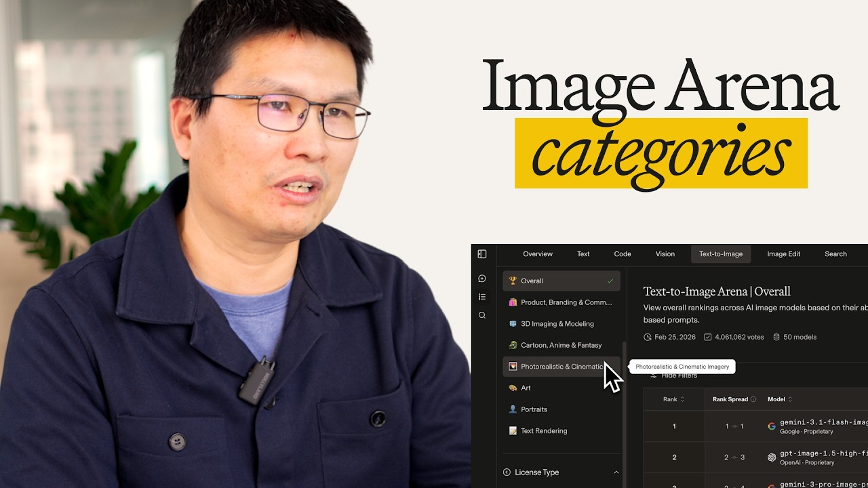This screenshot has height=488, width=868.
Task: Click the 'Text-to-Image Arena | Overall' heading
Action: click(717, 291)
